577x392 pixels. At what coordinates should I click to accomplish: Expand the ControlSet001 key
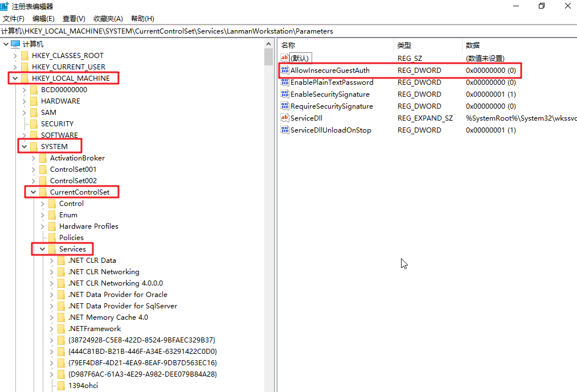click(x=34, y=170)
